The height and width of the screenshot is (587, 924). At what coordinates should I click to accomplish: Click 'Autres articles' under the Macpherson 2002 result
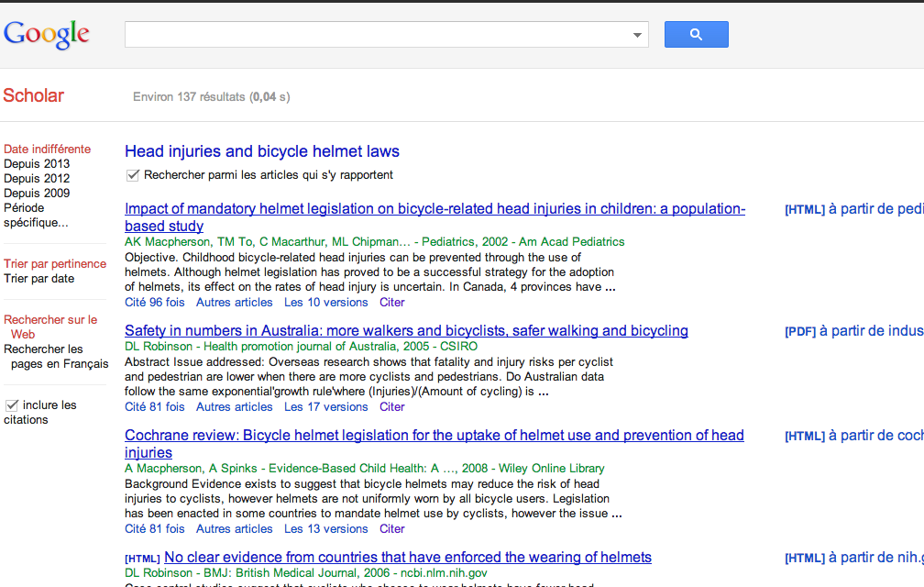pyautogui.click(x=235, y=303)
